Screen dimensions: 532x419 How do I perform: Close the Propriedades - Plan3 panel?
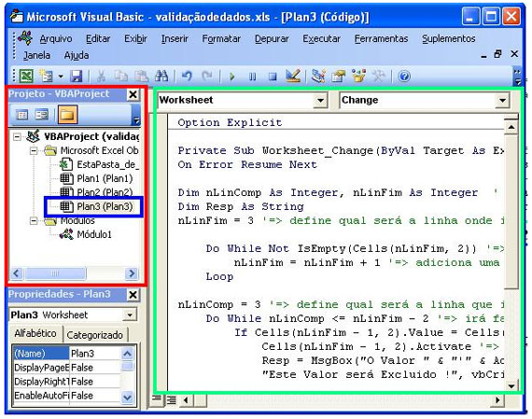pyautogui.click(x=133, y=295)
